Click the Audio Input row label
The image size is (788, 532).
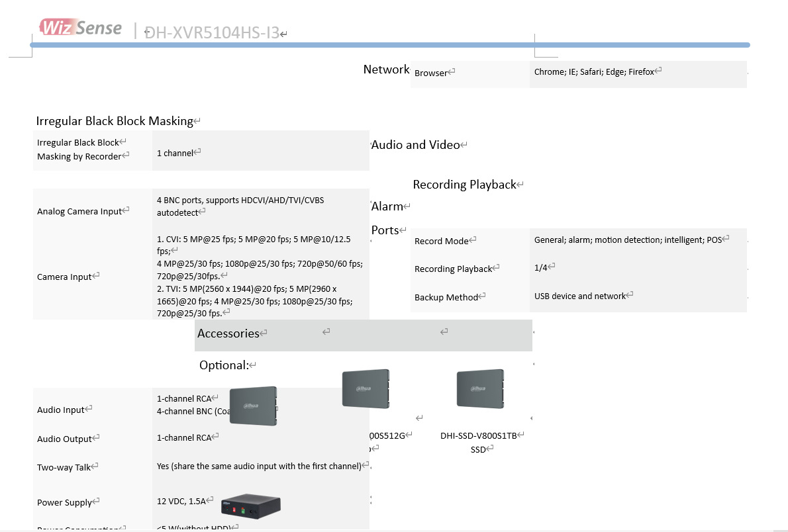[x=60, y=410]
